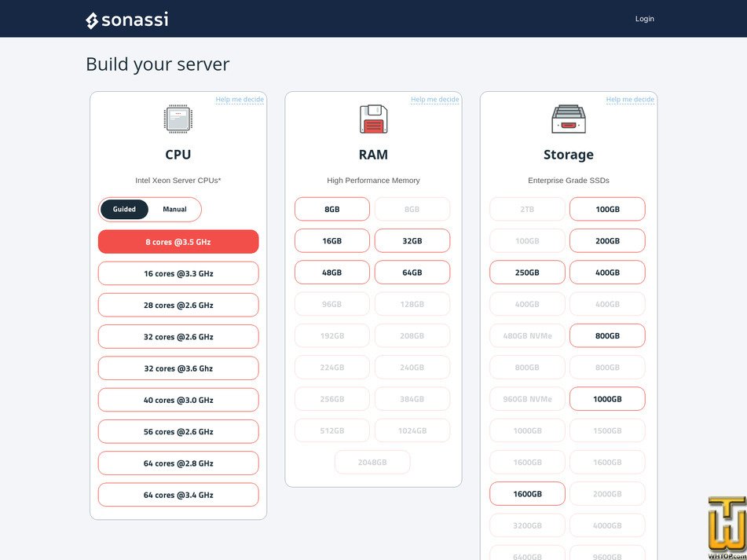747x560 pixels.
Task: Click the CPU chip icon
Action: [x=178, y=119]
